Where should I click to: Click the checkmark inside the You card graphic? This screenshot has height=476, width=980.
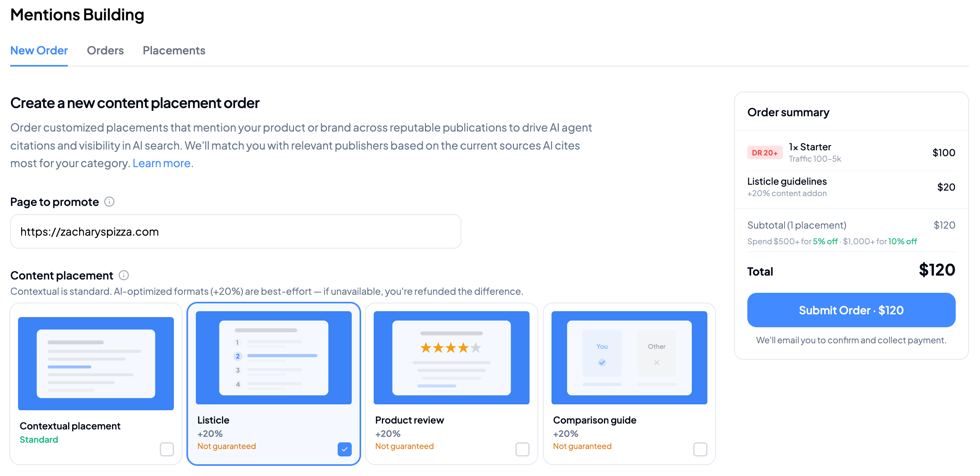[602, 362]
